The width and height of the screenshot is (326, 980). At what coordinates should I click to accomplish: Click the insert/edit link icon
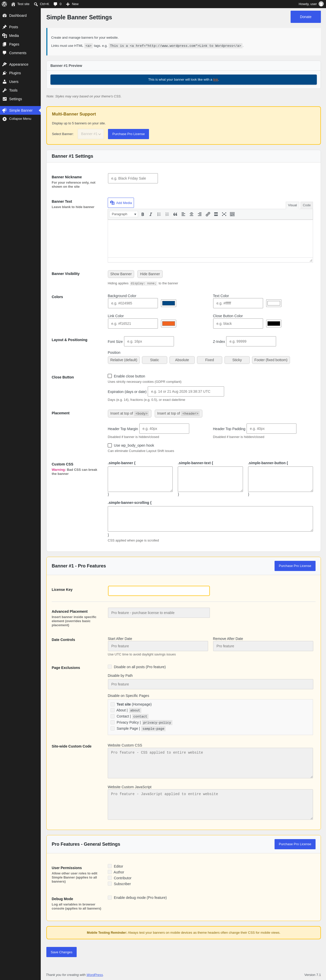point(208,214)
